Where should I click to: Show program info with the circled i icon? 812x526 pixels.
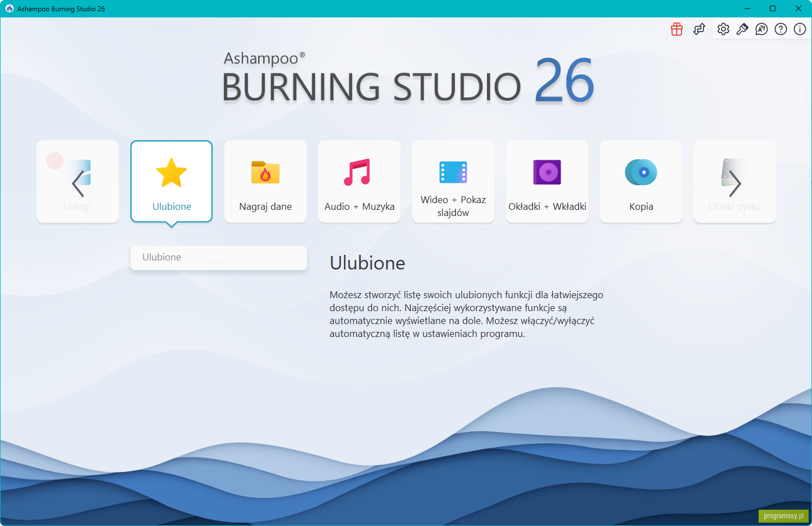(800, 29)
